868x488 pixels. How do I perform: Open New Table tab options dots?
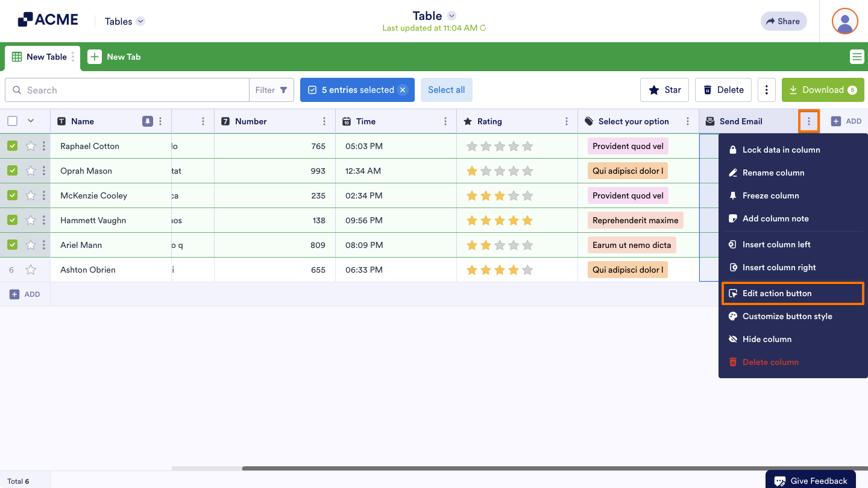74,57
